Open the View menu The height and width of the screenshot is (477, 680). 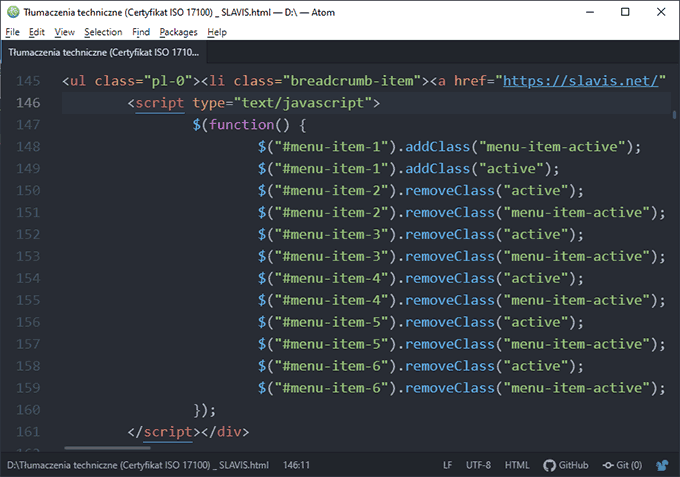(x=64, y=32)
